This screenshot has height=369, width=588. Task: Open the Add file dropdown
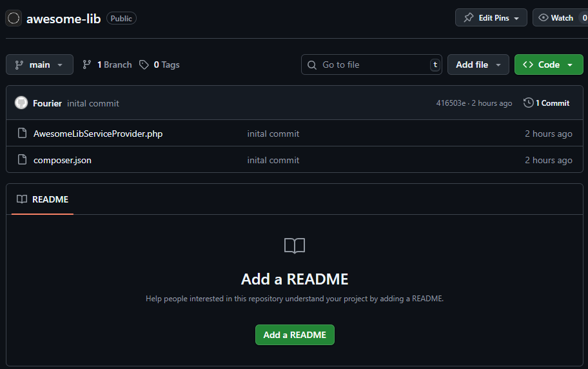pos(478,65)
